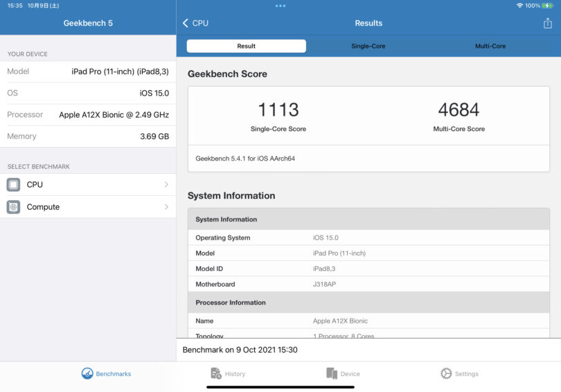Screen dimensions: 561x392
Task: Select the CPU benchmark chip icon
Action: tap(13, 184)
